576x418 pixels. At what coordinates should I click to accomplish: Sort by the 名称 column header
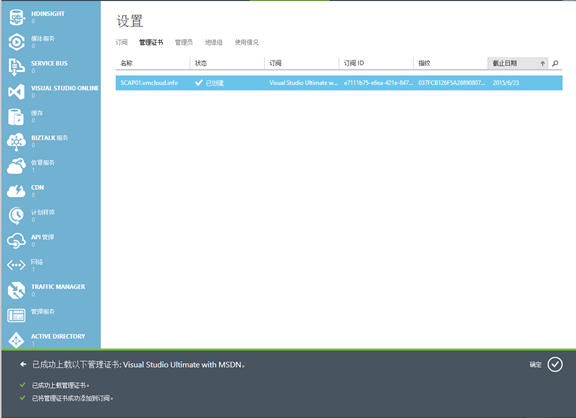point(153,63)
